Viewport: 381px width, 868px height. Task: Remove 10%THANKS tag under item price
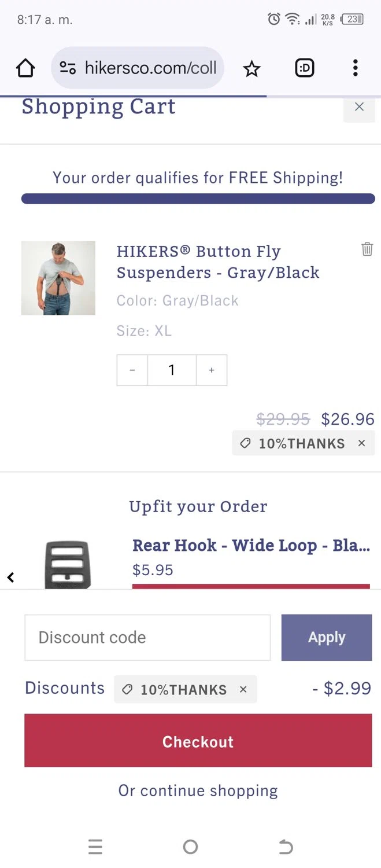[x=362, y=443]
